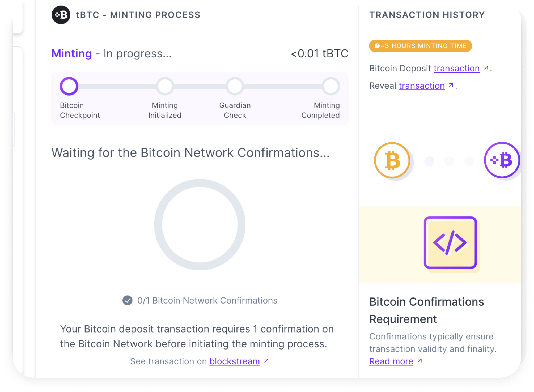The image size is (534, 392).
Task: Select the Minting Completed step circle
Action: point(331,86)
